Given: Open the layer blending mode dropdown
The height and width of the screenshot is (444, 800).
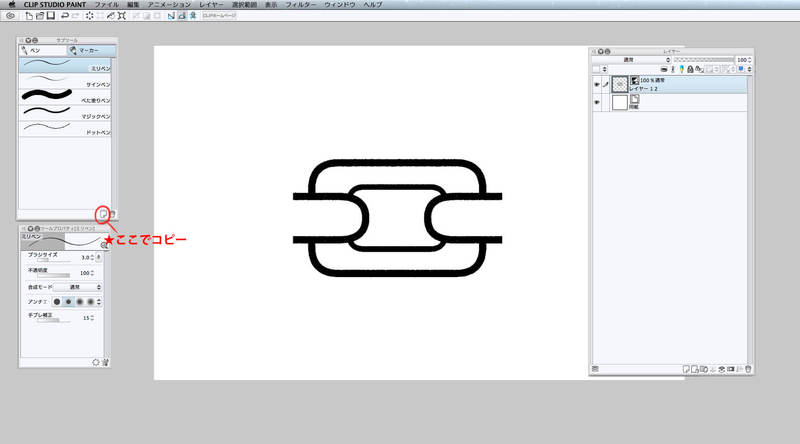Looking at the screenshot, I should [632, 60].
